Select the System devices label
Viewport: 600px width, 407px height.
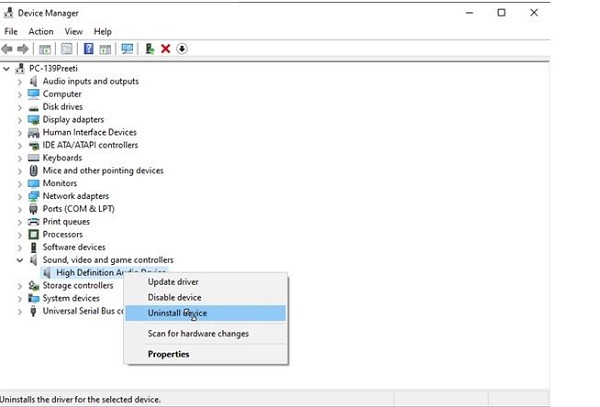[71, 298]
